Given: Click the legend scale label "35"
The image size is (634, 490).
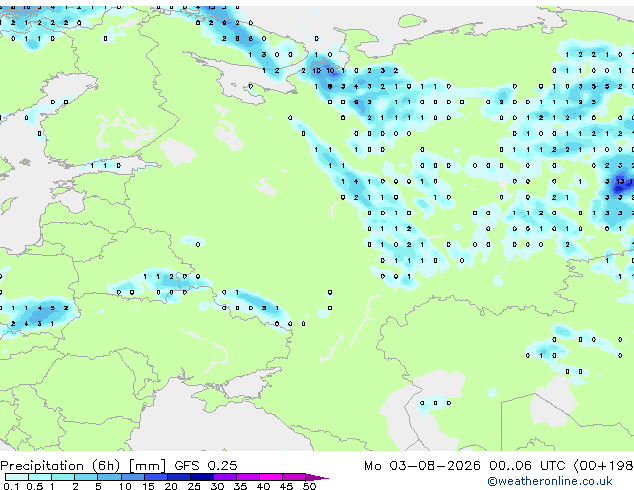Looking at the screenshot, I should [x=240, y=486].
